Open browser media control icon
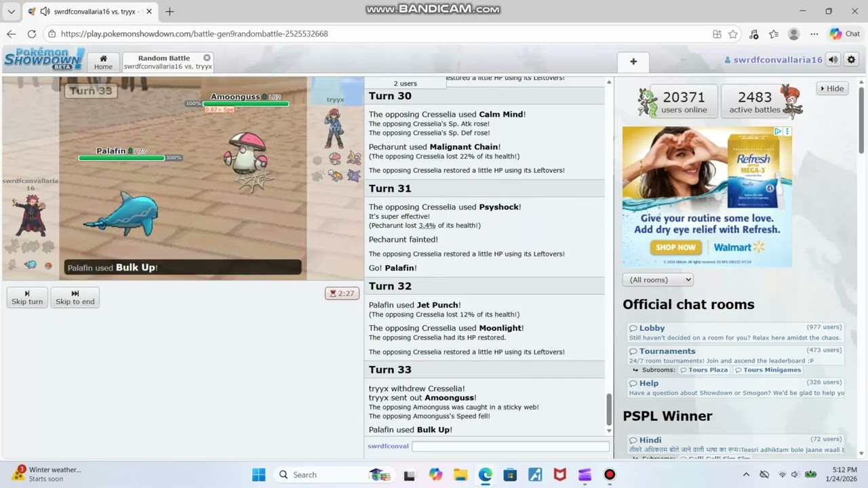The image size is (868, 488). [753, 34]
